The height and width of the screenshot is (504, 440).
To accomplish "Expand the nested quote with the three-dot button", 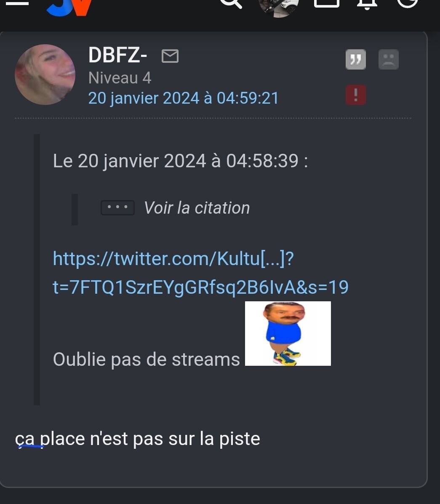I will 117,208.
